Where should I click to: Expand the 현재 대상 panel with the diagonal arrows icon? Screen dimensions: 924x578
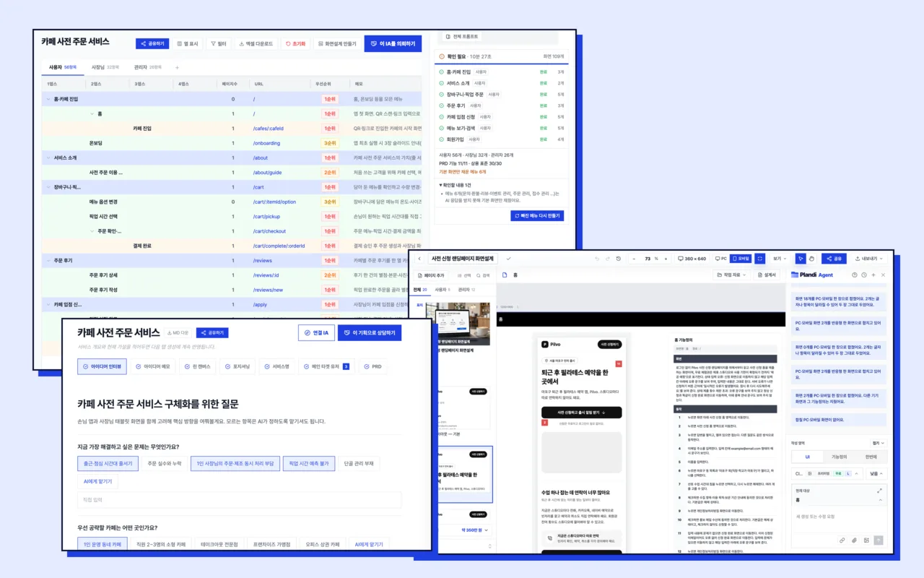(x=879, y=491)
